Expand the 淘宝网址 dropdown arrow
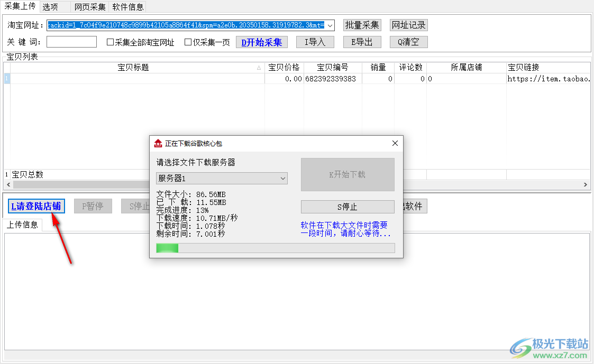This screenshot has height=364, width=594. point(330,25)
